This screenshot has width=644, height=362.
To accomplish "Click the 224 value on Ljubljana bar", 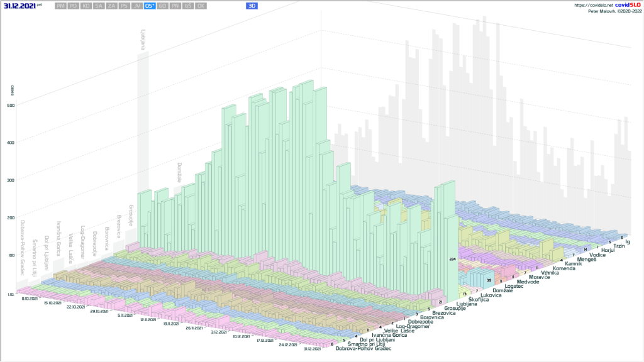I will [x=451, y=259].
